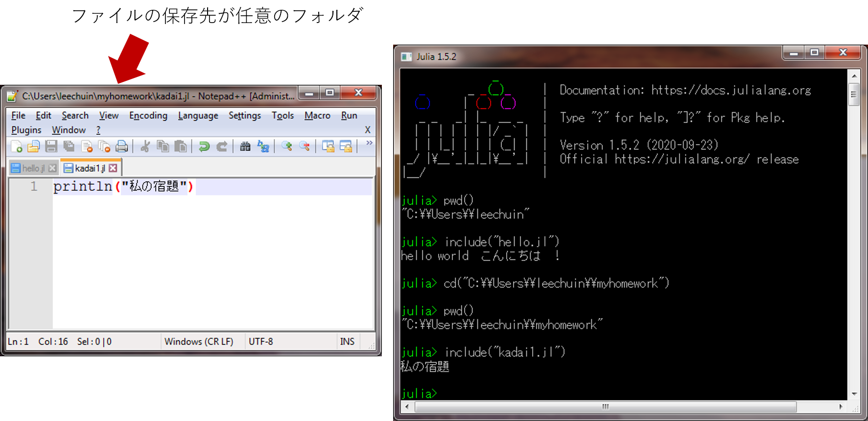The image size is (868, 421).
Task: Click the Notepad++ title bar app icon
Action: [x=13, y=96]
